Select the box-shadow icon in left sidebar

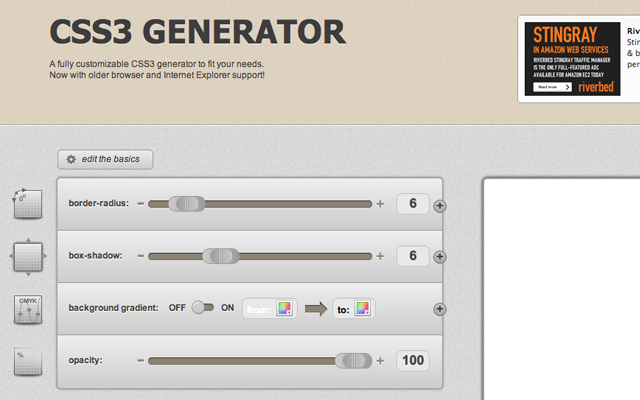click(27, 257)
